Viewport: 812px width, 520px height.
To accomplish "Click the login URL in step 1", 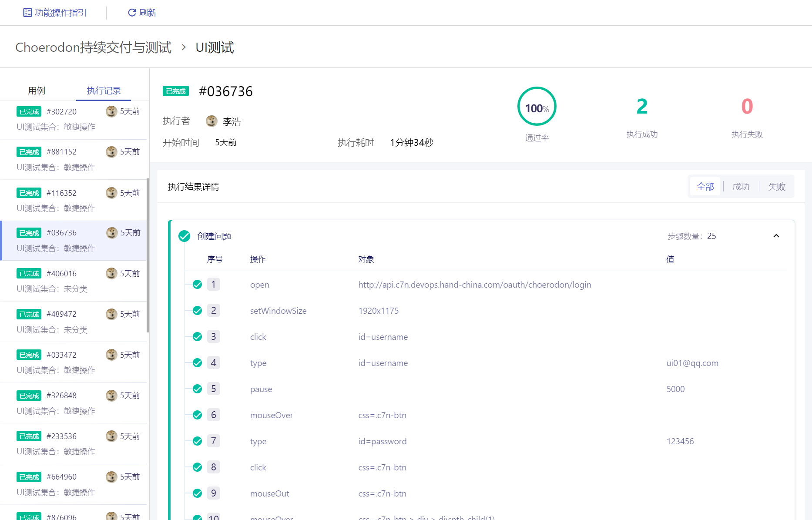I will click(x=475, y=285).
